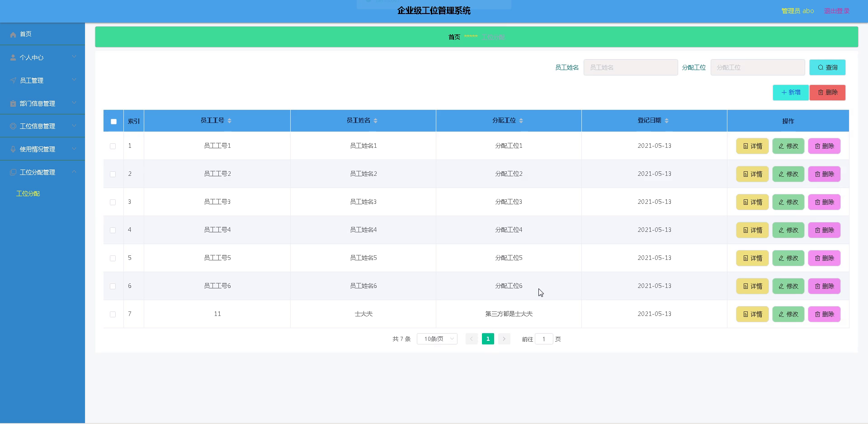Click the cell 分配工位5
The width and height of the screenshot is (868, 424).
509,258
